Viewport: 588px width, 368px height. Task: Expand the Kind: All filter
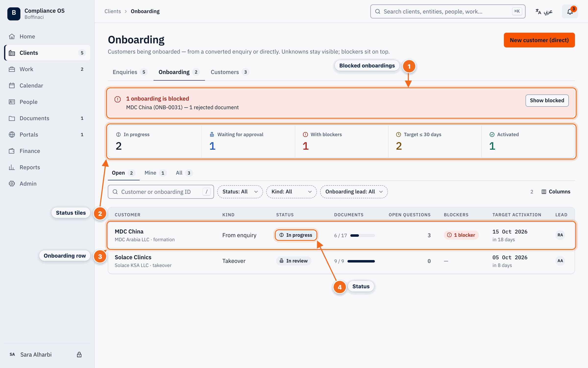coord(291,192)
